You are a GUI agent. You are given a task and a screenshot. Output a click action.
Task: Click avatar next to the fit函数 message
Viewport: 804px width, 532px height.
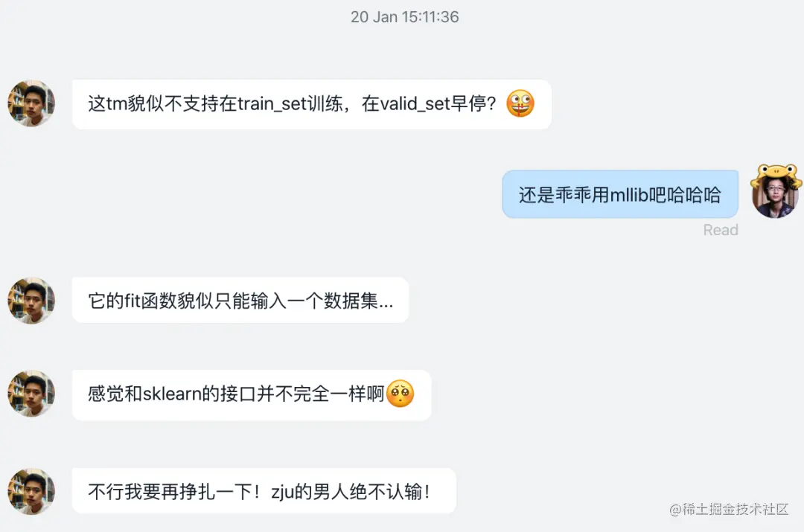point(31,301)
